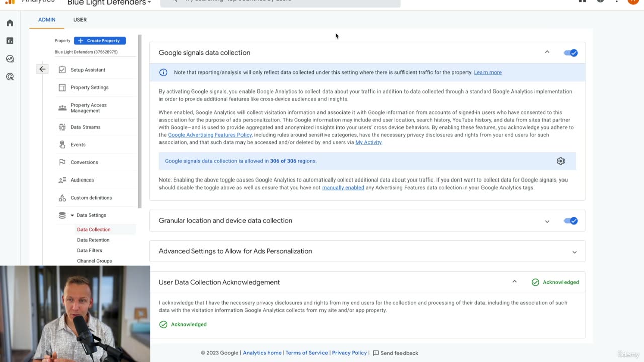Image resolution: width=644 pixels, height=362 pixels.
Task: Select Data Collection in the sidebar
Action: 94,229
